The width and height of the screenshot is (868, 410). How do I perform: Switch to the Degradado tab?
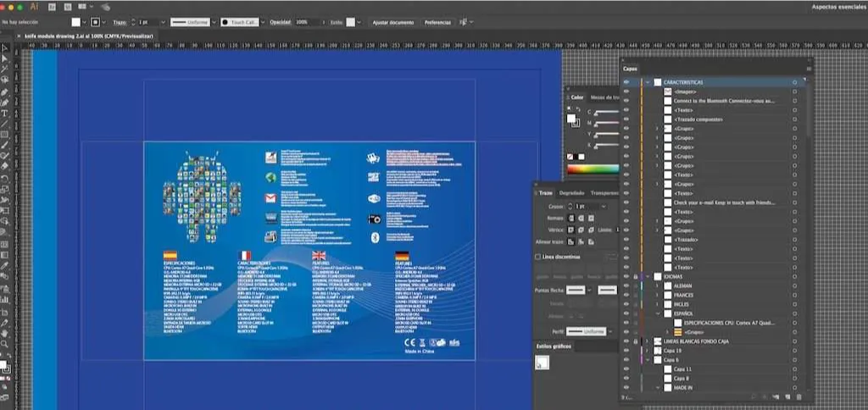571,193
